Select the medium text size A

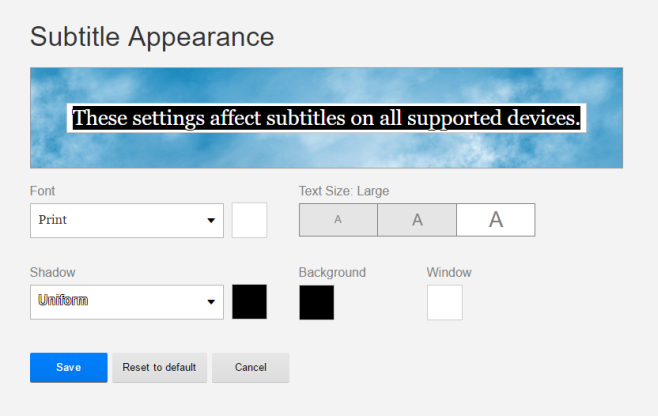417,220
